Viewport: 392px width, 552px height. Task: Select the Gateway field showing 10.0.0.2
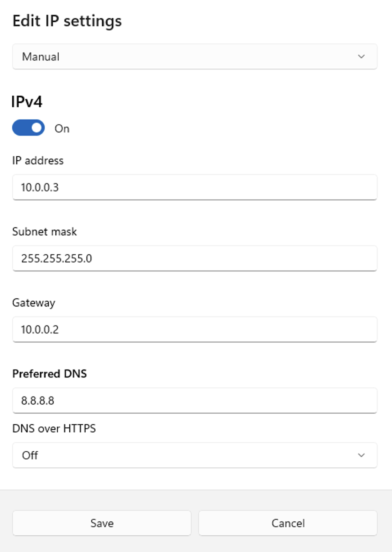tap(195, 329)
